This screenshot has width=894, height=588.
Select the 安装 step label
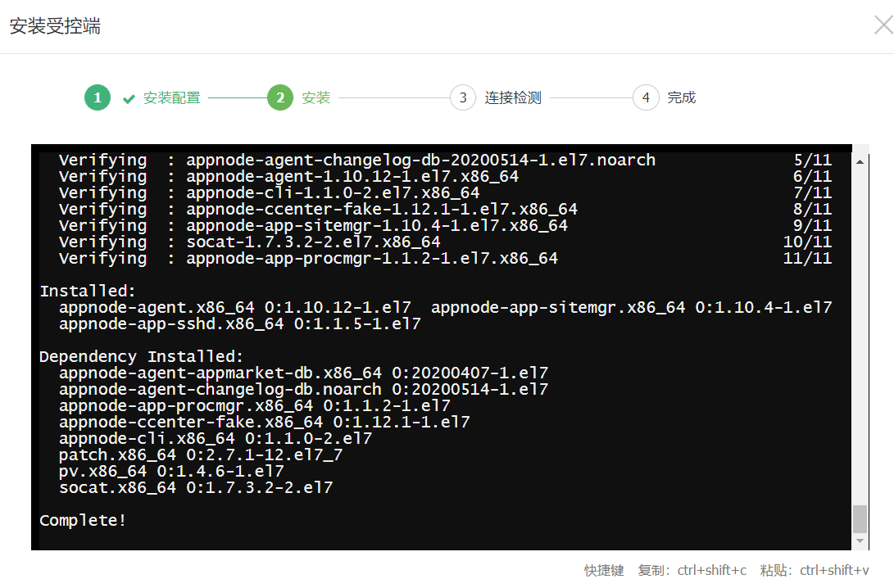coord(316,98)
